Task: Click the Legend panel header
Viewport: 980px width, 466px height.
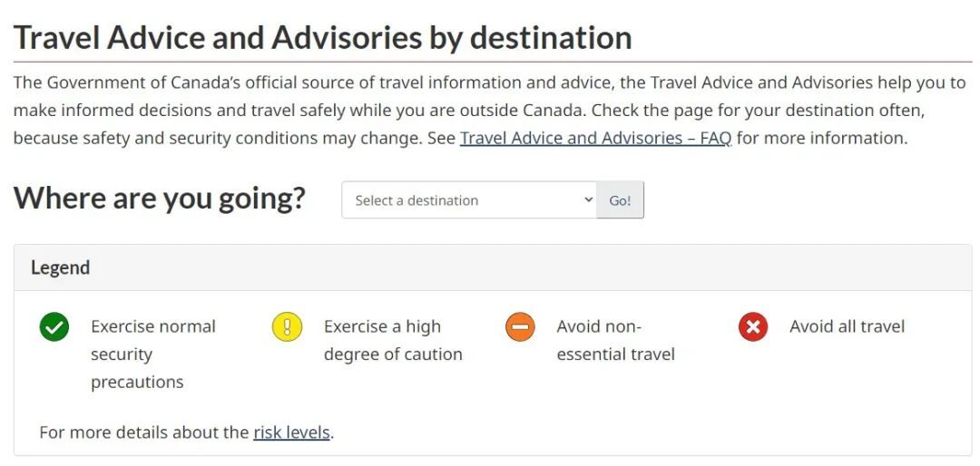Action: pos(493,267)
